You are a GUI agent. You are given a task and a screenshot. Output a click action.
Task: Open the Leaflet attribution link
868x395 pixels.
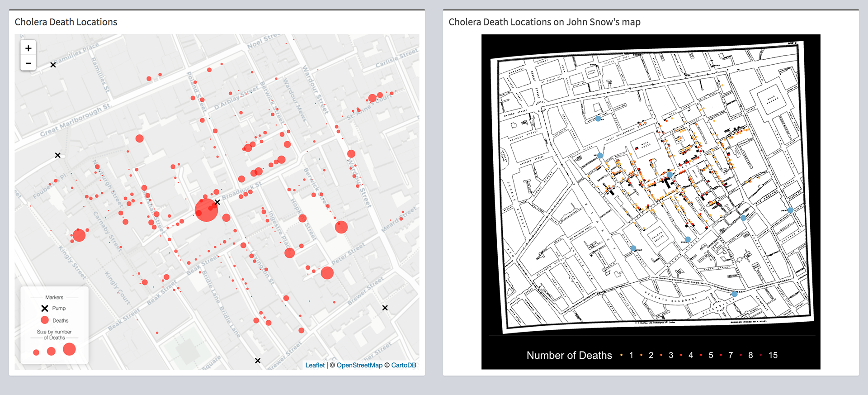315,365
